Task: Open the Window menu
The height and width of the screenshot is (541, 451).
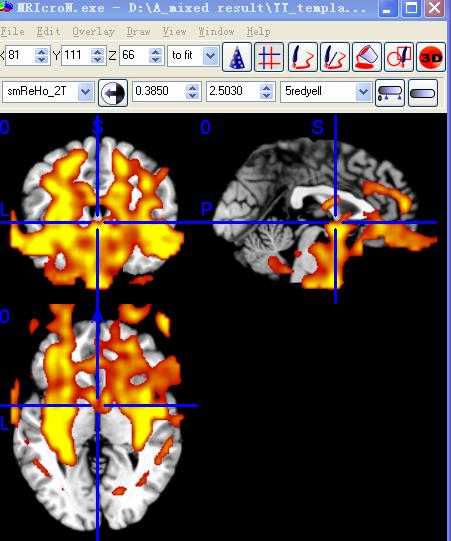Action: pyautogui.click(x=216, y=32)
